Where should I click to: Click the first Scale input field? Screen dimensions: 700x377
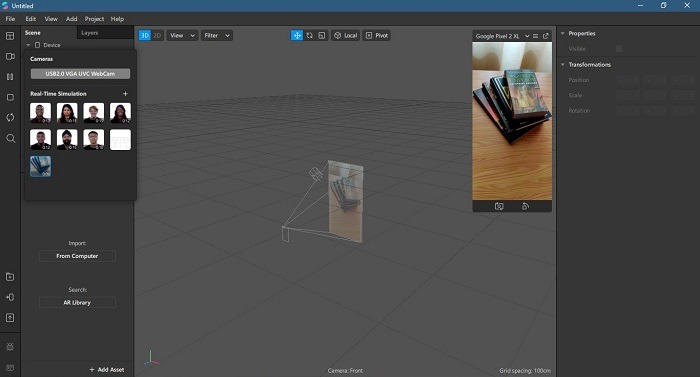click(629, 95)
